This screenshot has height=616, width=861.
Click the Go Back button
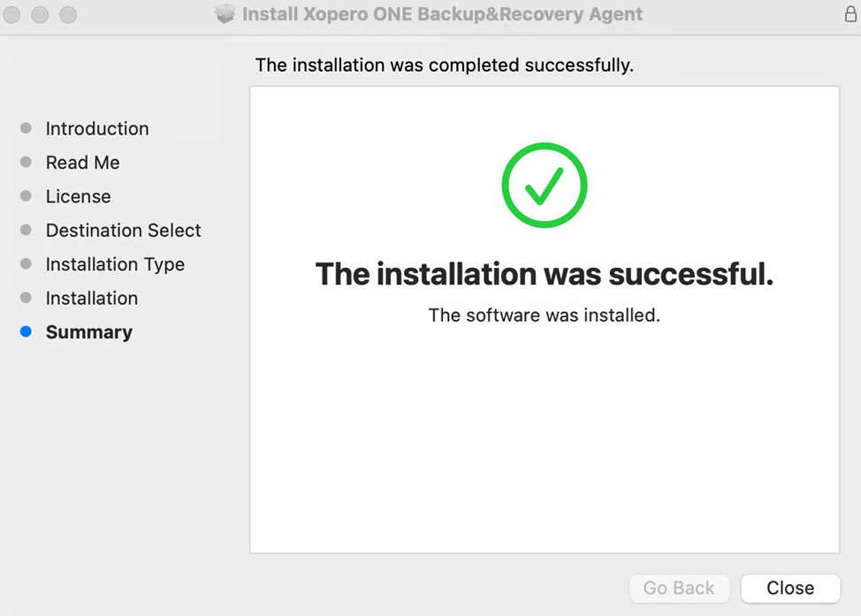click(679, 588)
